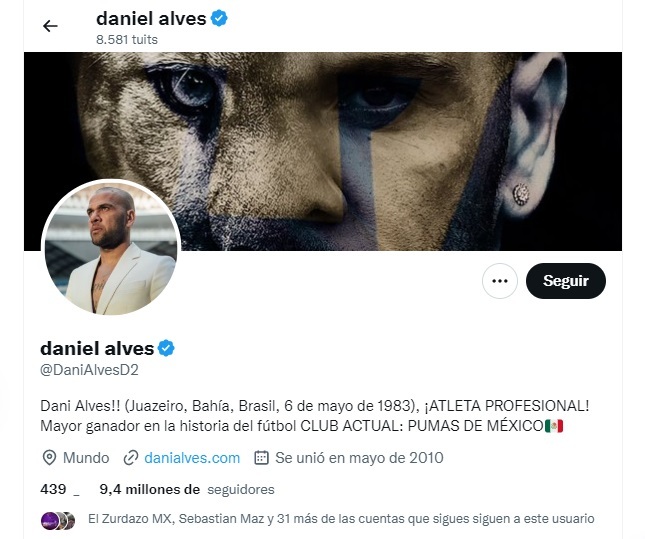Click the daniel alves header title
The height and width of the screenshot is (539, 645).
click(151, 19)
